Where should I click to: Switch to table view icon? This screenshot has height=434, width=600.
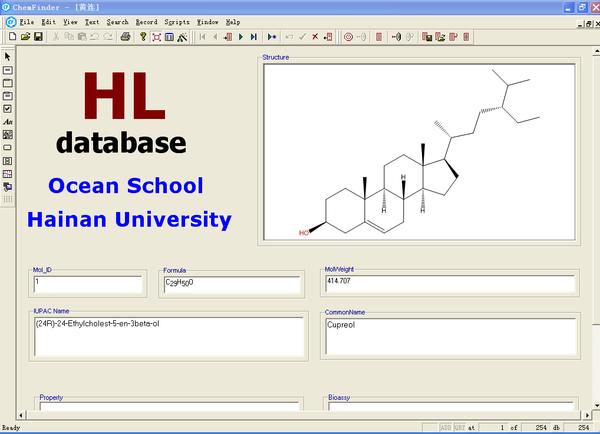[169, 37]
